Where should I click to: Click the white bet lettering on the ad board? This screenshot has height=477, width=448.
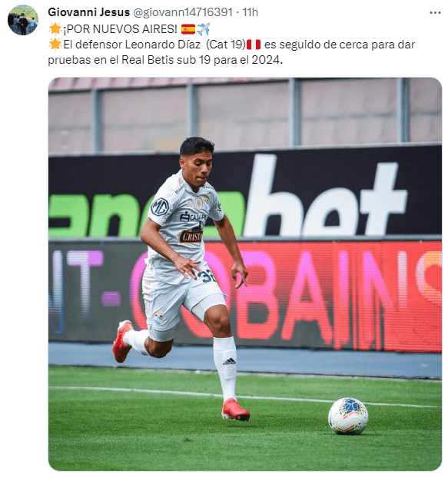(325, 196)
